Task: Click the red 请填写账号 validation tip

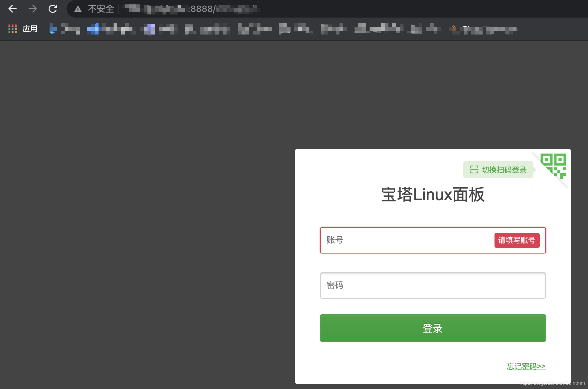Action: tap(517, 240)
